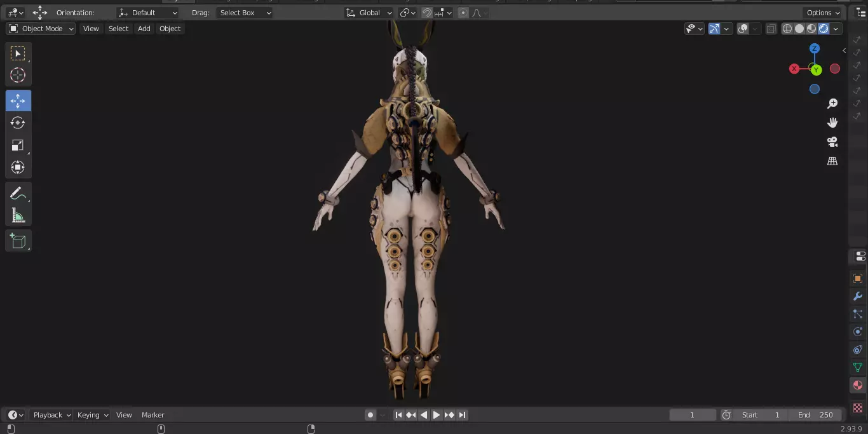Image resolution: width=868 pixels, height=434 pixels.
Task: Toggle X-ray mode button
Action: pos(771,29)
